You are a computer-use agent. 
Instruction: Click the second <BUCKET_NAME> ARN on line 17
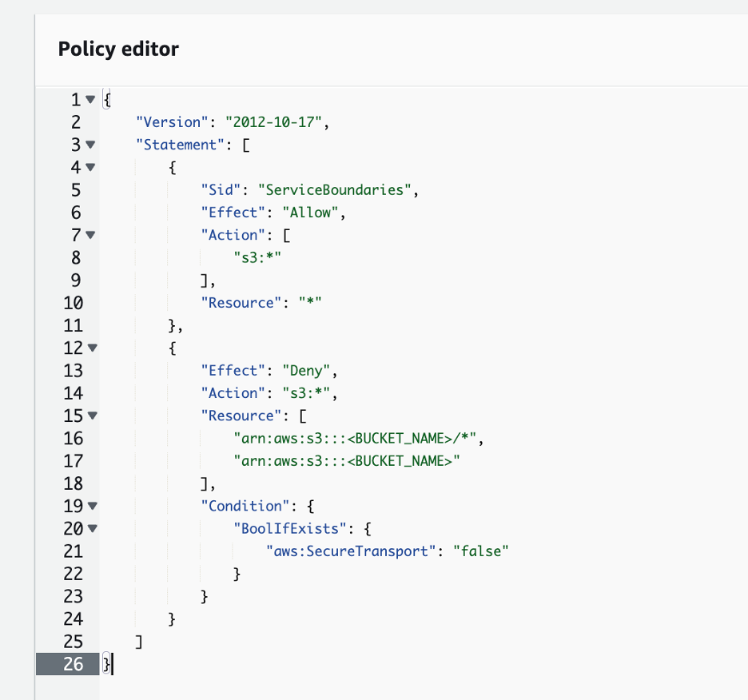(x=346, y=461)
